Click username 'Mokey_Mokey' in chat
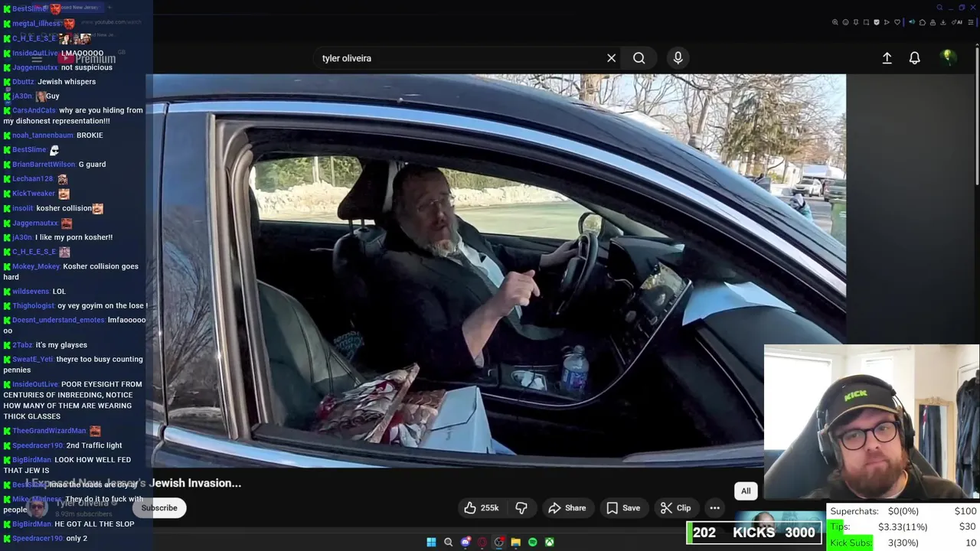This screenshot has width=980, height=551. pyautogui.click(x=36, y=266)
